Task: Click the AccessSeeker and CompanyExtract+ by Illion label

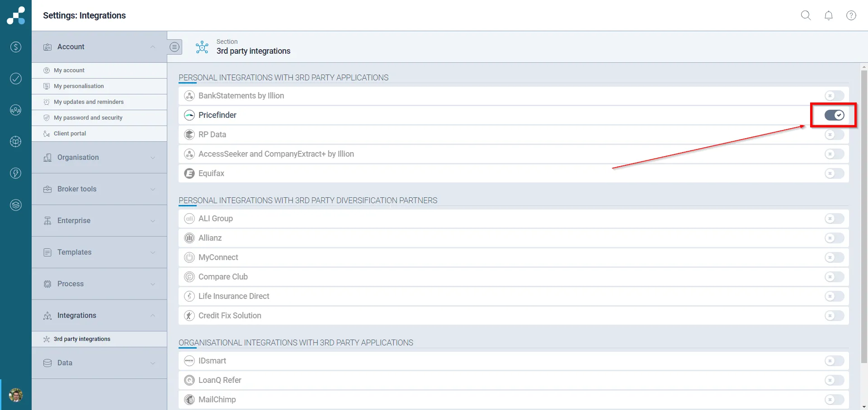Action: pyautogui.click(x=276, y=154)
